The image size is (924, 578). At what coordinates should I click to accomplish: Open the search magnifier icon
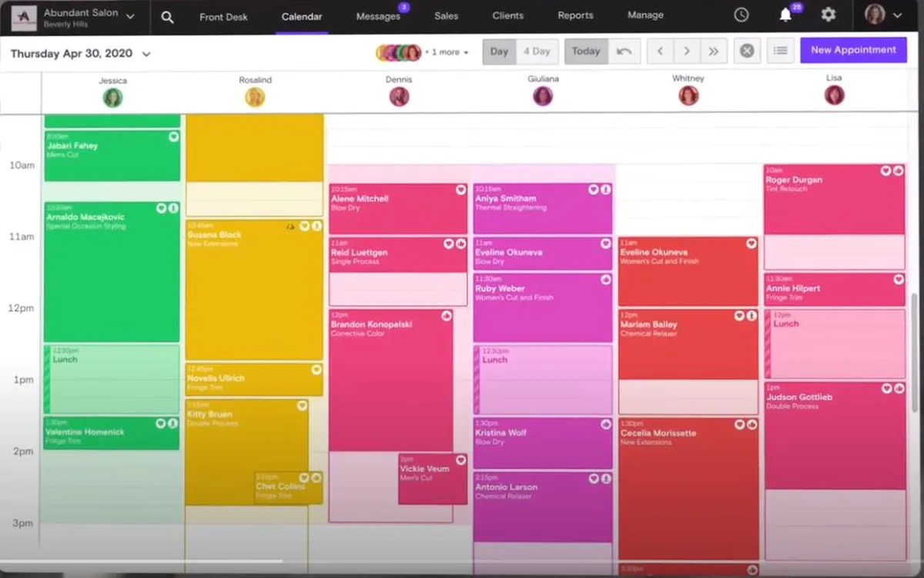[x=167, y=16]
